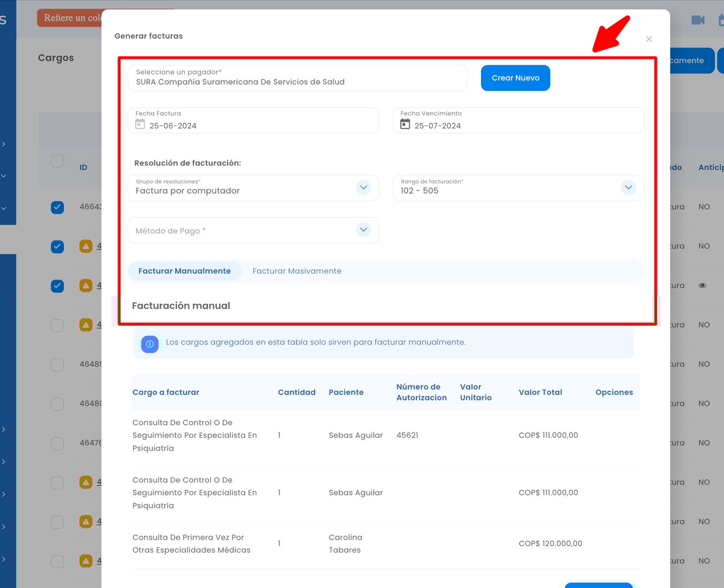This screenshot has width=724, height=588.
Task: Click the eye icon in the Factura row
Action: coord(703,285)
